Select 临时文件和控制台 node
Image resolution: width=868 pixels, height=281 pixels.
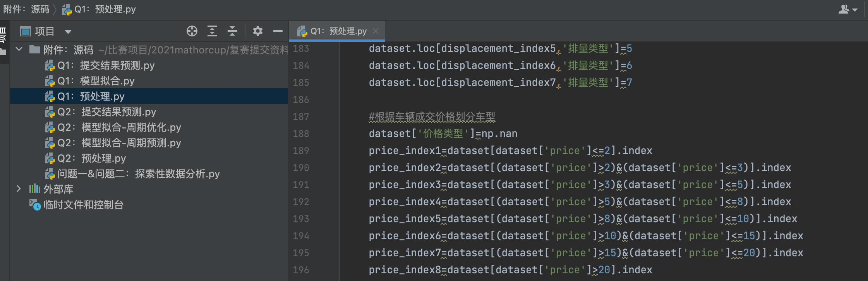(83, 205)
